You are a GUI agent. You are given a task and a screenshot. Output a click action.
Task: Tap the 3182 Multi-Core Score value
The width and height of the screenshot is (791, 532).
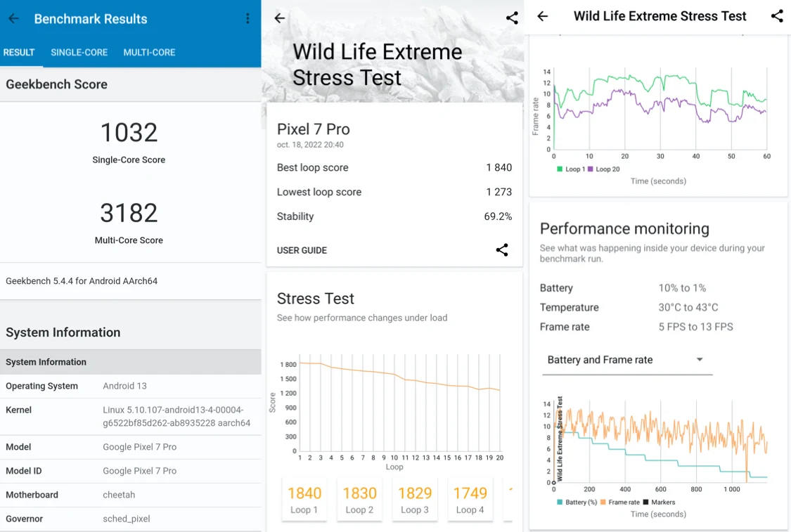point(129,213)
